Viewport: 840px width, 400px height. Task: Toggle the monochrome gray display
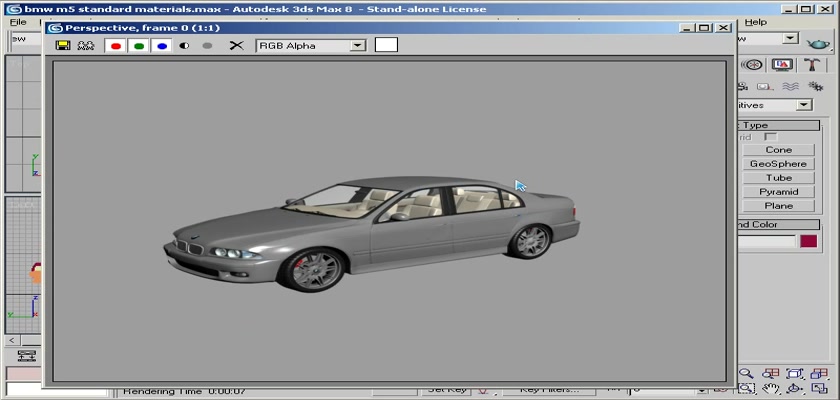point(207,46)
